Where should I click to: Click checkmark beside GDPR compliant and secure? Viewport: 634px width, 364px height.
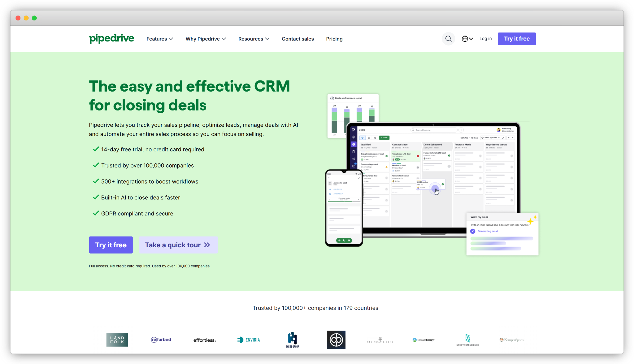click(96, 213)
